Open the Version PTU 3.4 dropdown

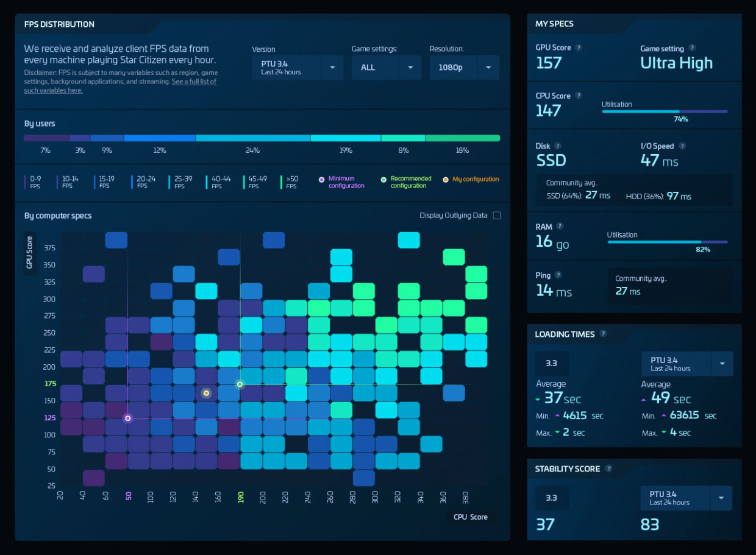click(298, 68)
